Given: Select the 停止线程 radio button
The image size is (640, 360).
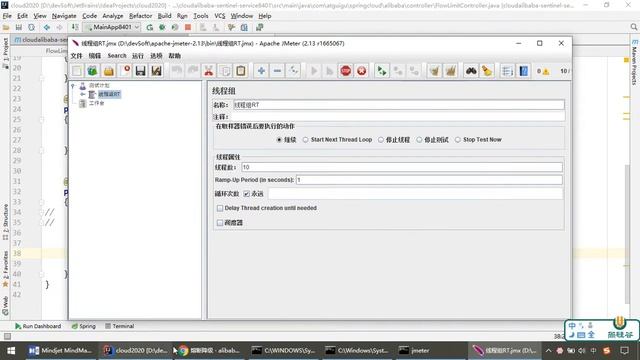Looking at the screenshot, I should (381, 140).
